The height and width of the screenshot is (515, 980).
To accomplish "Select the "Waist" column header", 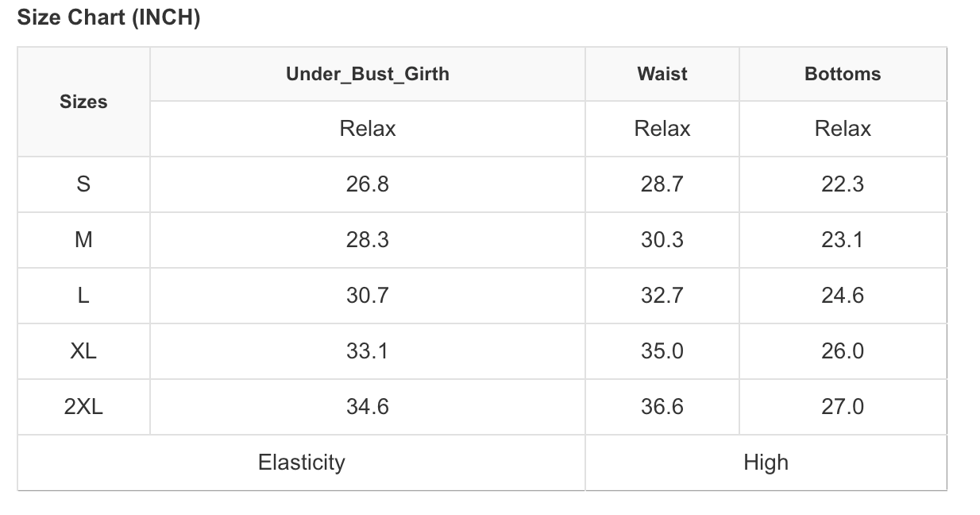I will 662,74.
